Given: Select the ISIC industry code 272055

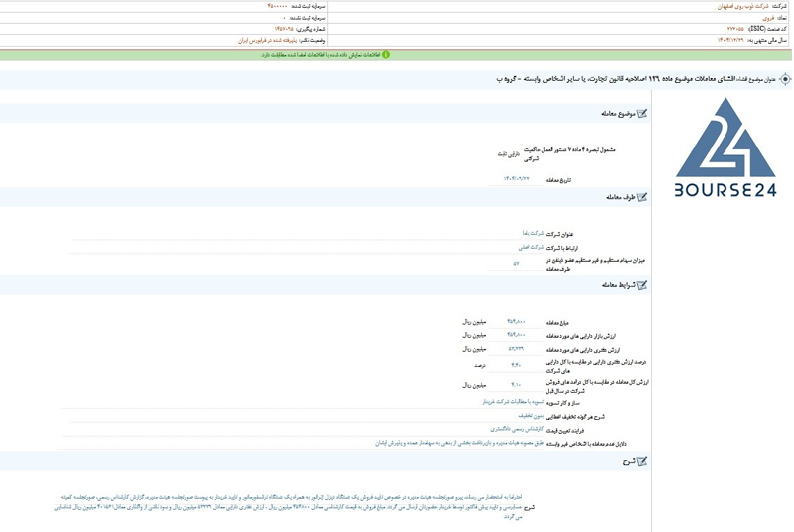Looking at the screenshot, I should pos(735,29).
